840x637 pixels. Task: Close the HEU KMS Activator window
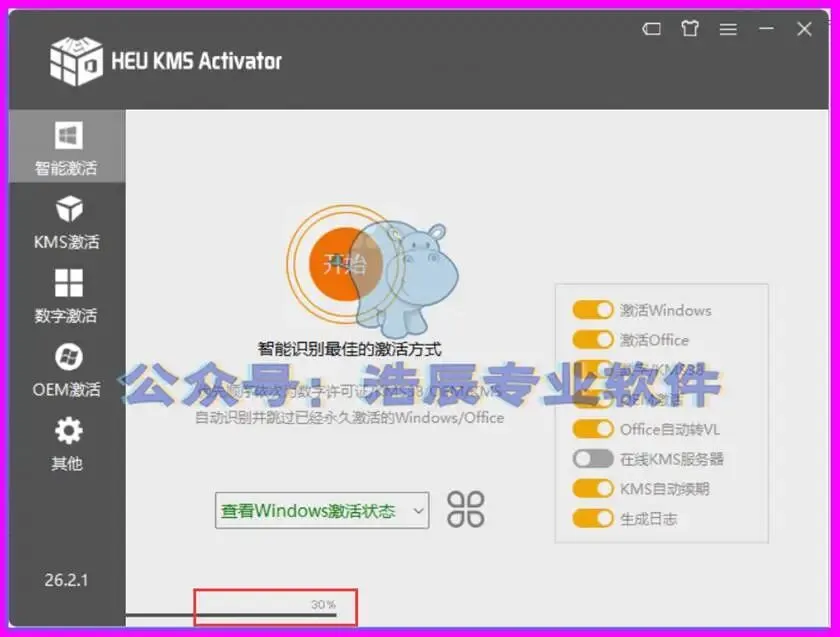(x=804, y=28)
